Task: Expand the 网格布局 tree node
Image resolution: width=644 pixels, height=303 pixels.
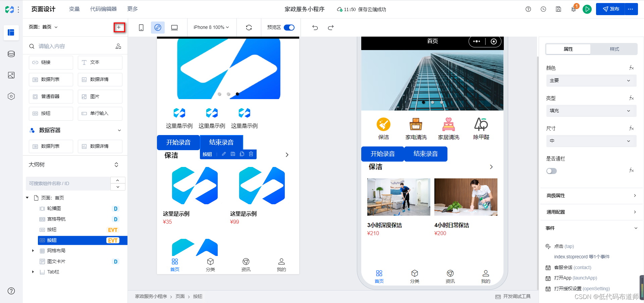Action: (33, 251)
